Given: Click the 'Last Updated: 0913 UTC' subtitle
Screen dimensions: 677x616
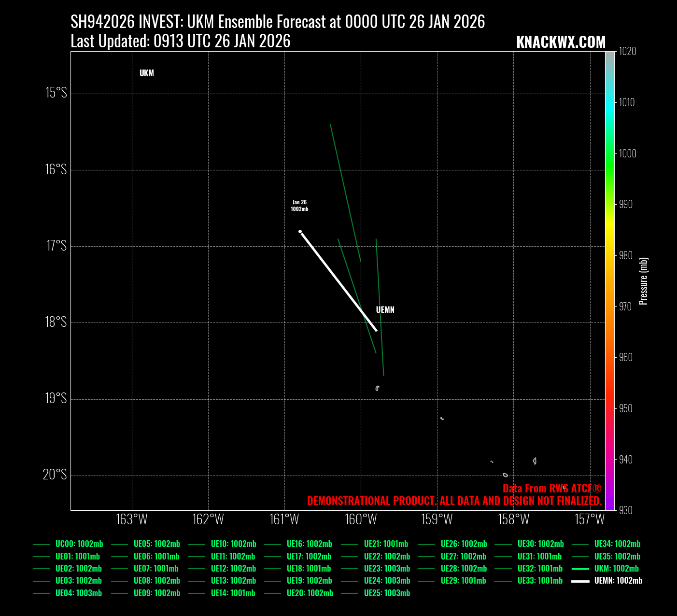Looking at the screenshot, I should (181, 42).
